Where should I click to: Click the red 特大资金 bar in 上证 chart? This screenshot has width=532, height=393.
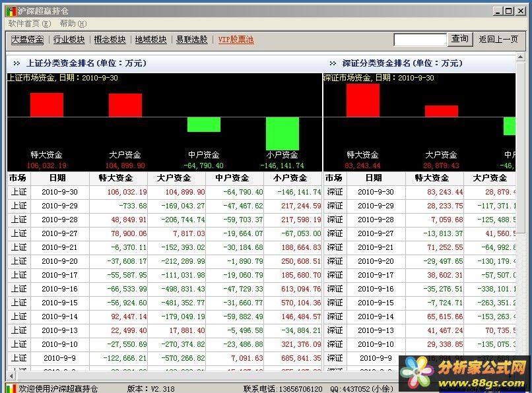(47, 105)
